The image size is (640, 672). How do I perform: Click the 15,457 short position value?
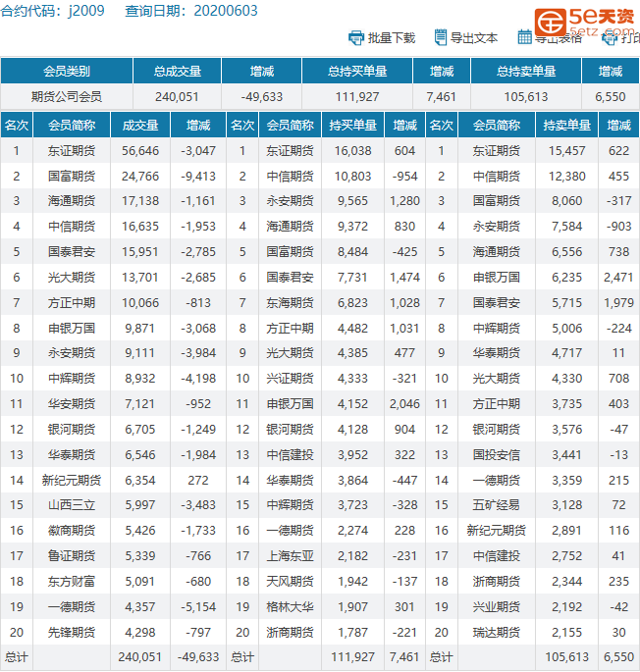[566, 151]
